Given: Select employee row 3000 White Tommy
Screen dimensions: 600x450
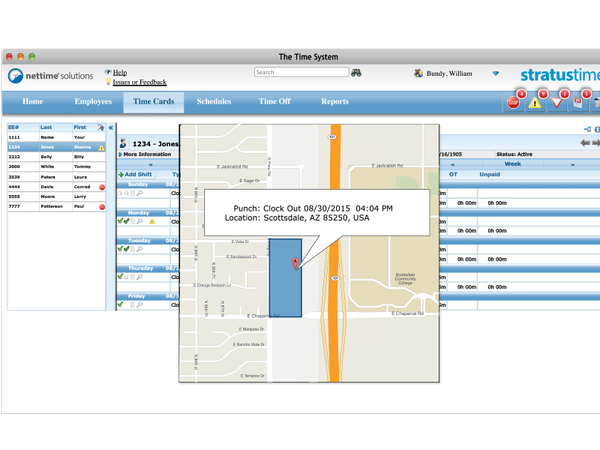Looking at the screenshot, I should [56, 167].
